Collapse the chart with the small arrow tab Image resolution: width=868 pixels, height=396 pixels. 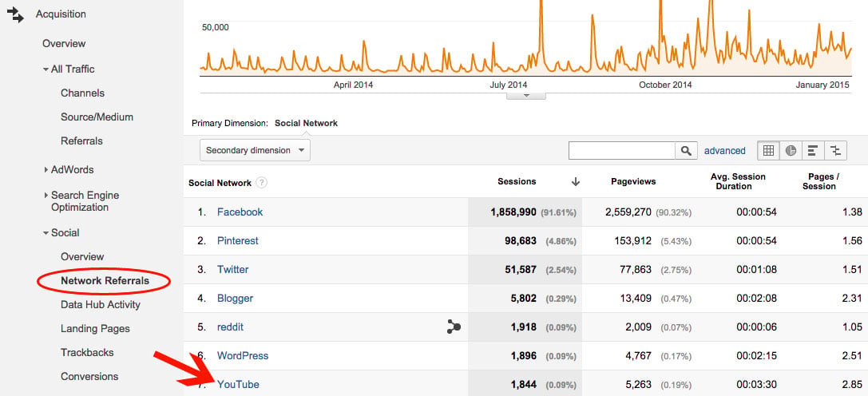coord(526,96)
